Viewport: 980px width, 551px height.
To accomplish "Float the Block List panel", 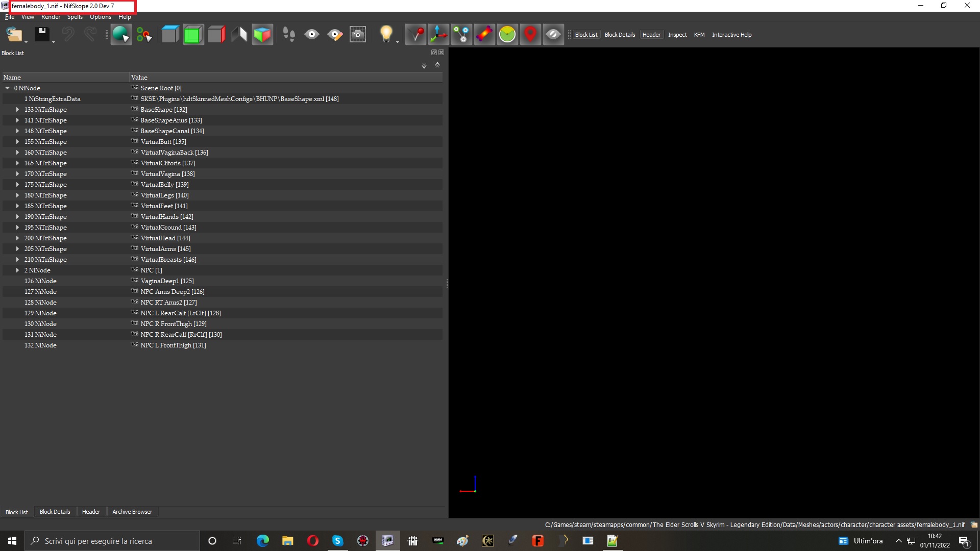I will pos(434,53).
